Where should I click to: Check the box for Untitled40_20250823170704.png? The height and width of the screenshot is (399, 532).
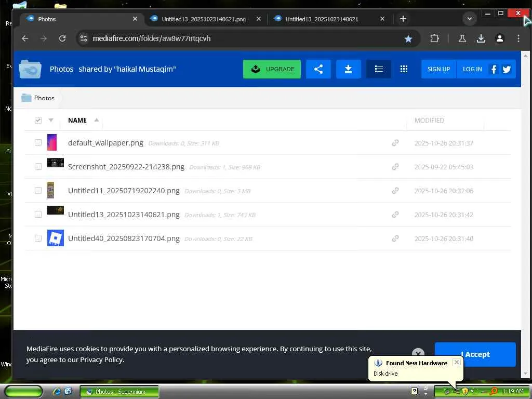[38, 238]
